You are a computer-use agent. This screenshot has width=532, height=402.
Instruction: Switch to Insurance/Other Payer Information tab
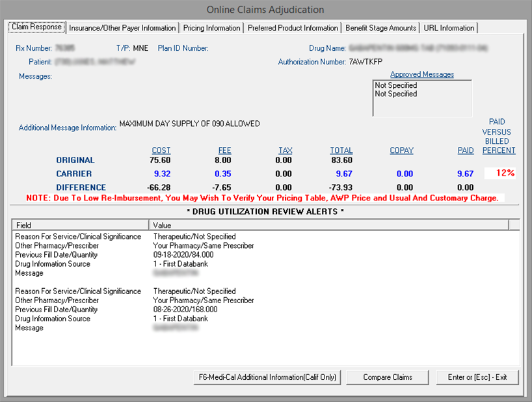[x=122, y=28]
